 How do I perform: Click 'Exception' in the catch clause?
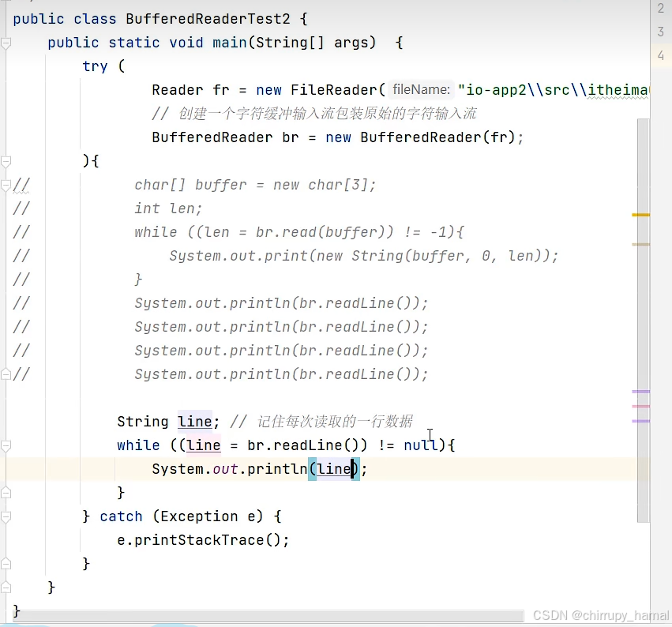(x=199, y=517)
